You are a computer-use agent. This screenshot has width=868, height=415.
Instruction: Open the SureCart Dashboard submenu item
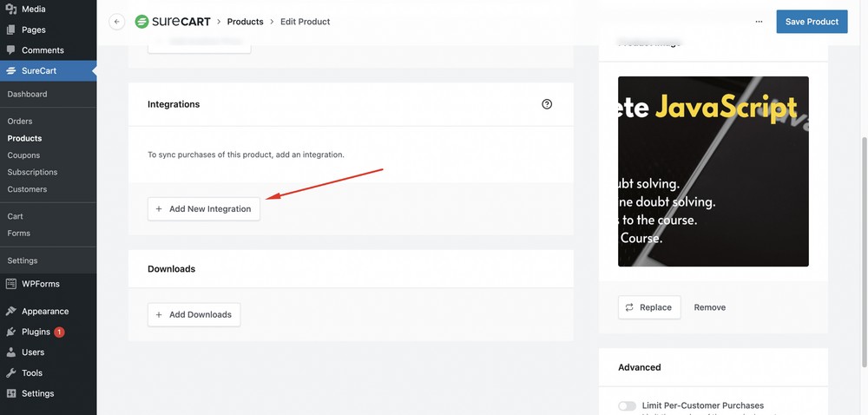pyautogui.click(x=27, y=94)
